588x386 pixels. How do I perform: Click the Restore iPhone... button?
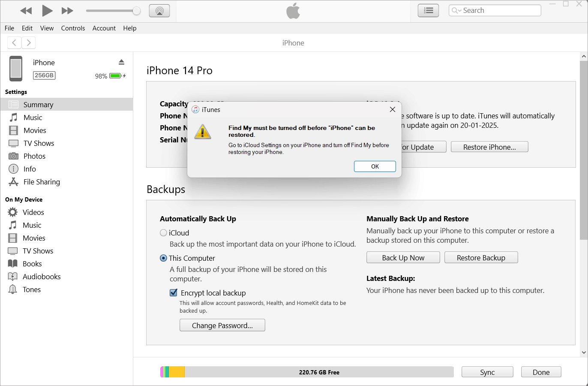point(489,147)
